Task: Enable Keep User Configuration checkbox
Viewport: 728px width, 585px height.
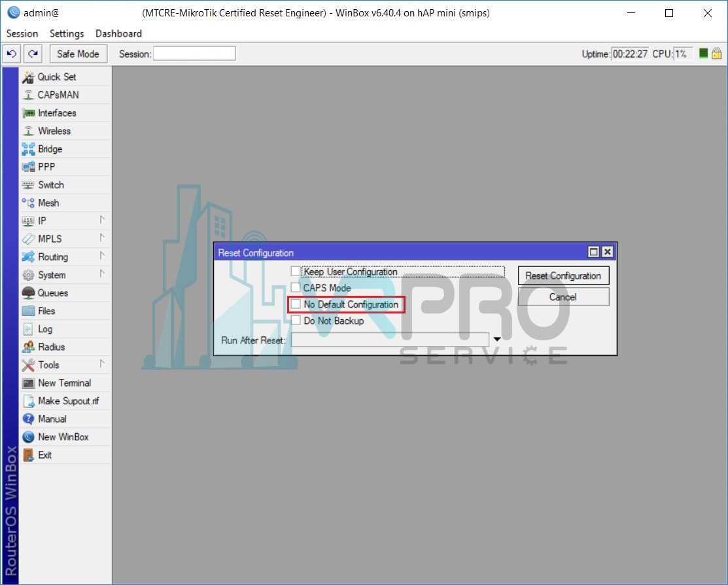Action: (295, 271)
